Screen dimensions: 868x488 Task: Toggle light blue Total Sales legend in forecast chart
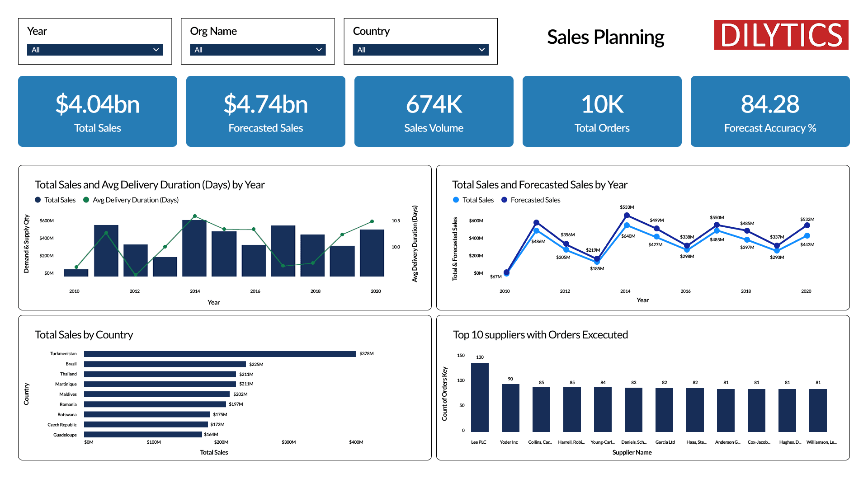point(456,200)
